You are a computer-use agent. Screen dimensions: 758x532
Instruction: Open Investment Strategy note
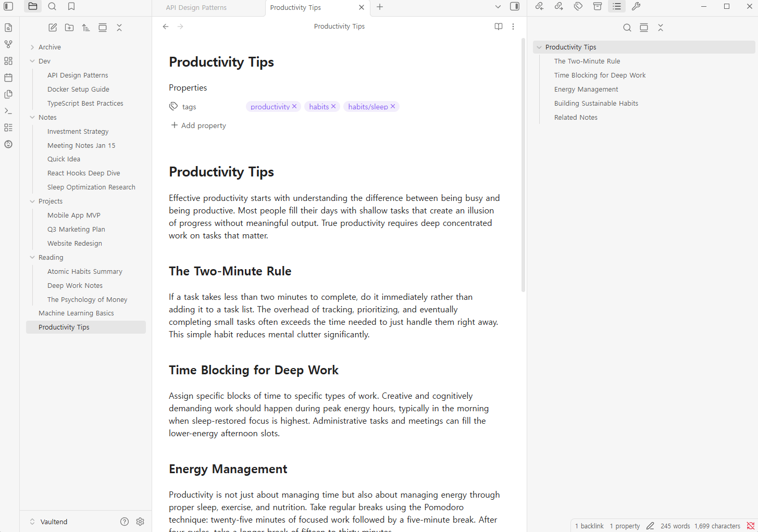pos(78,132)
